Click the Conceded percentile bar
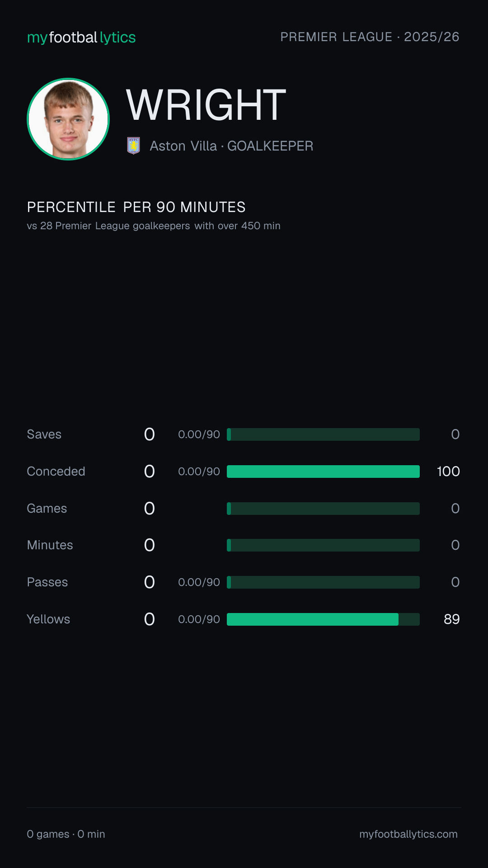 [323, 472]
